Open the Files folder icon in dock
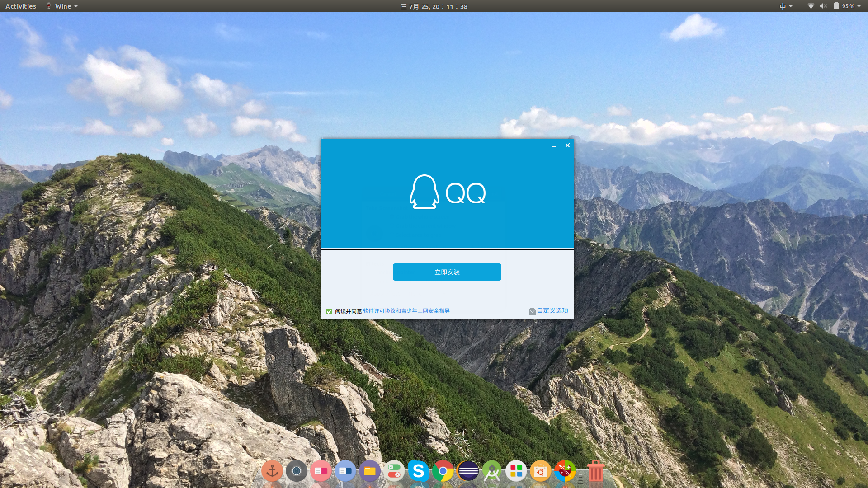Image resolution: width=868 pixels, height=488 pixels. (x=370, y=471)
